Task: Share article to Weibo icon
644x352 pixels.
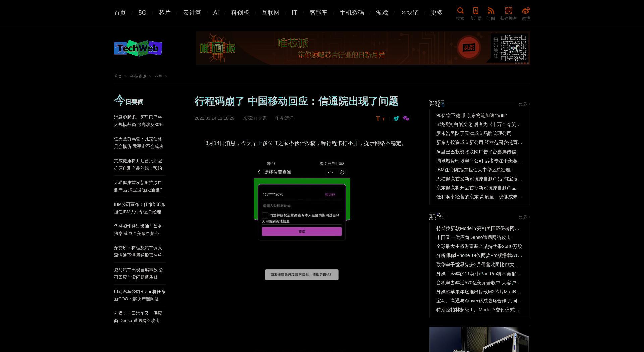Action: click(x=396, y=118)
